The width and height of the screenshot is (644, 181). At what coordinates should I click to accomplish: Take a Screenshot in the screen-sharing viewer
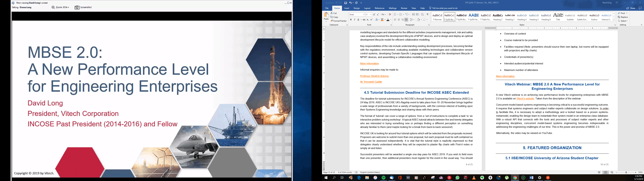[x=83, y=8]
